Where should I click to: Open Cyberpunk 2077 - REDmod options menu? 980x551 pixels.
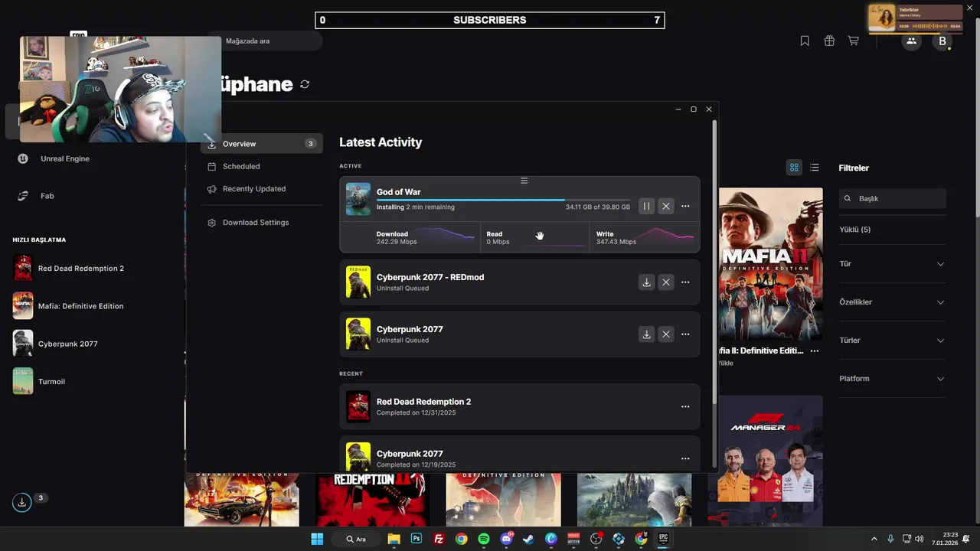coord(685,282)
